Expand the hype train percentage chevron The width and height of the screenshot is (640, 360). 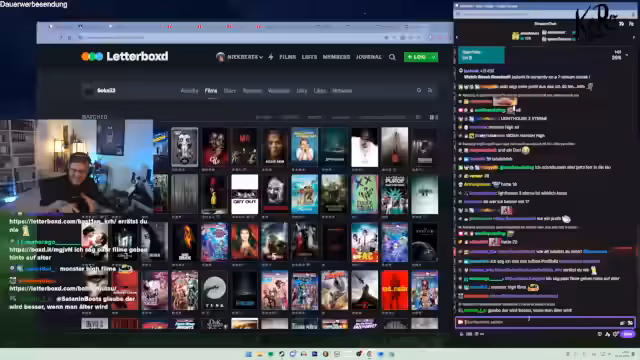[627, 55]
